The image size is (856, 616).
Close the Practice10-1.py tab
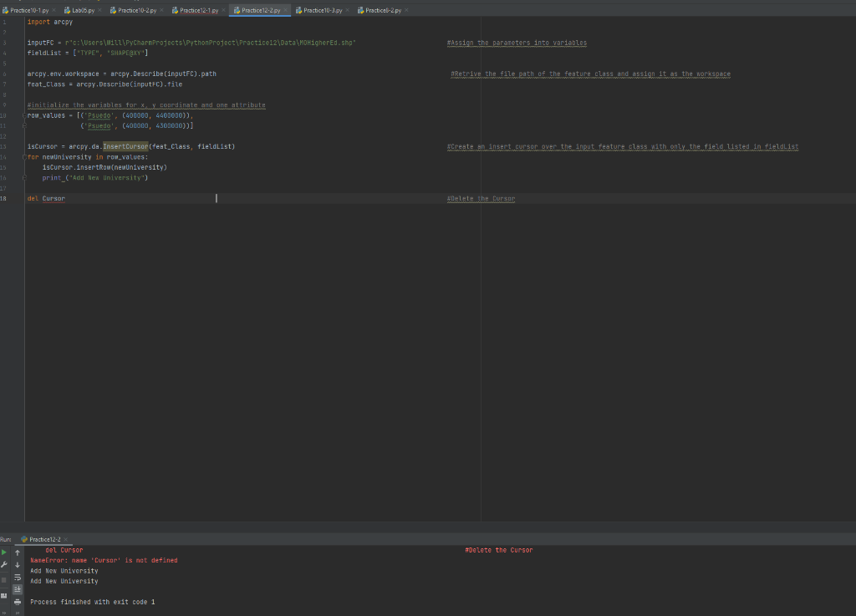coord(54,10)
